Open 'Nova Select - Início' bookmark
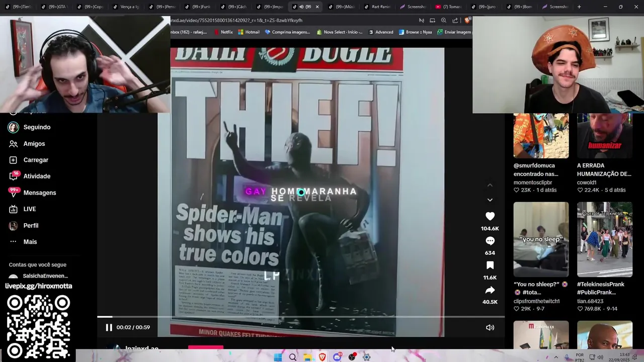 pos(340,32)
